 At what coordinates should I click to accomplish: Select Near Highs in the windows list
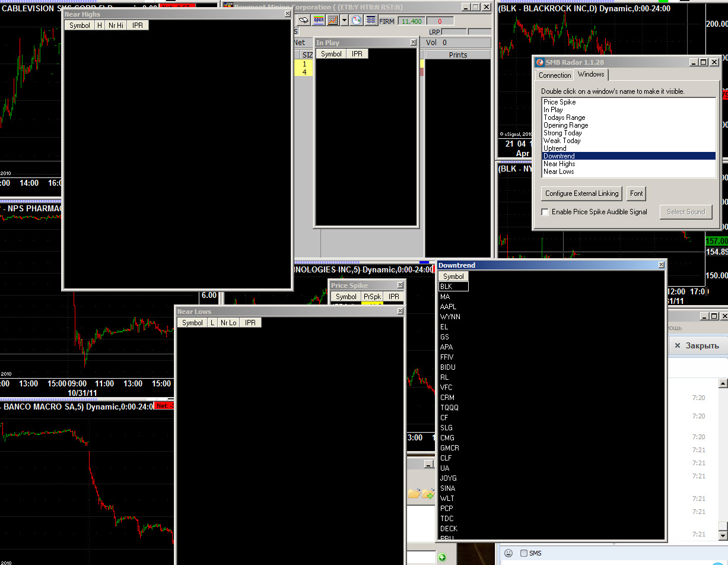(629, 164)
